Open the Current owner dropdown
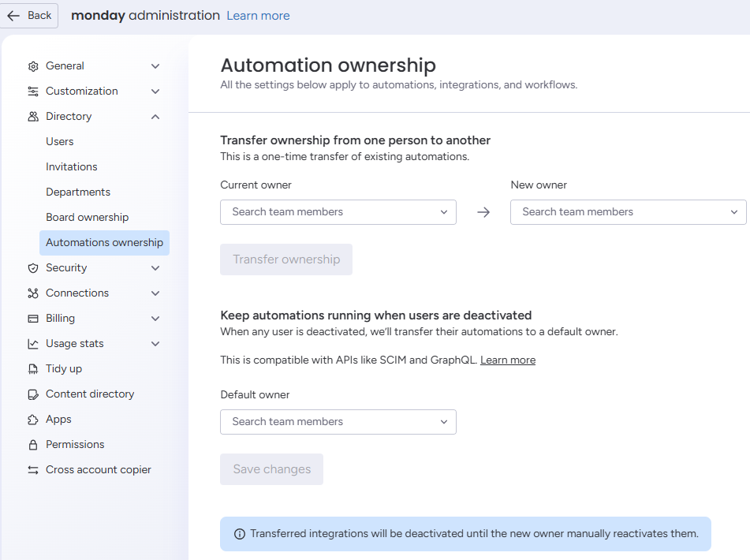The height and width of the screenshot is (560, 750). pyautogui.click(x=338, y=212)
